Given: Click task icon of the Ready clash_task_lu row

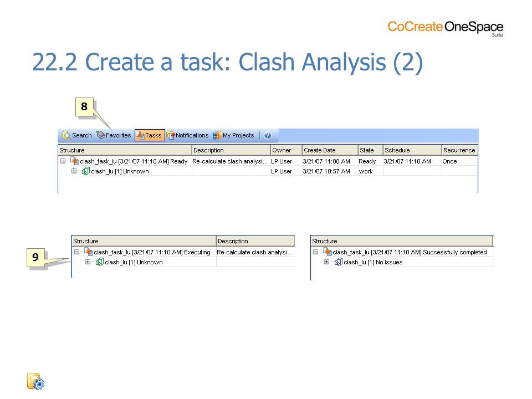Looking at the screenshot, I should point(75,161).
